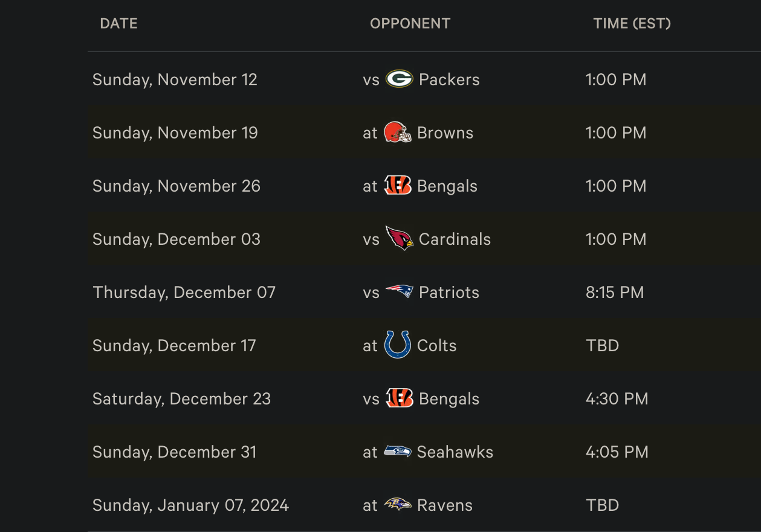761x532 pixels.
Task: Select the DATE column header
Action: point(118,24)
